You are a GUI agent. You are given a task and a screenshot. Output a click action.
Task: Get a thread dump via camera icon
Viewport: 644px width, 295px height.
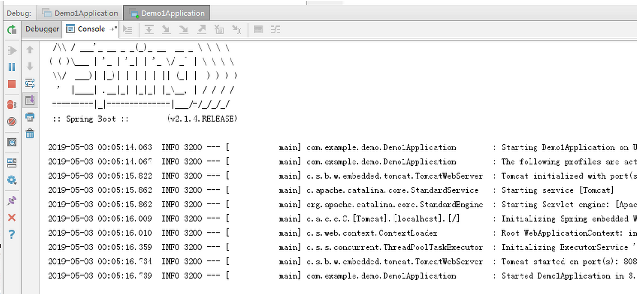click(x=12, y=142)
